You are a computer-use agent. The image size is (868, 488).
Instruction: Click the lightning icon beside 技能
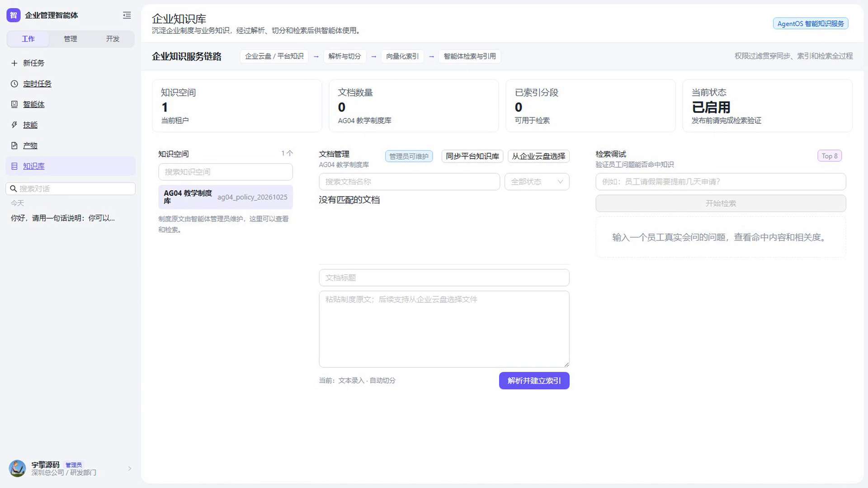click(x=14, y=125)
